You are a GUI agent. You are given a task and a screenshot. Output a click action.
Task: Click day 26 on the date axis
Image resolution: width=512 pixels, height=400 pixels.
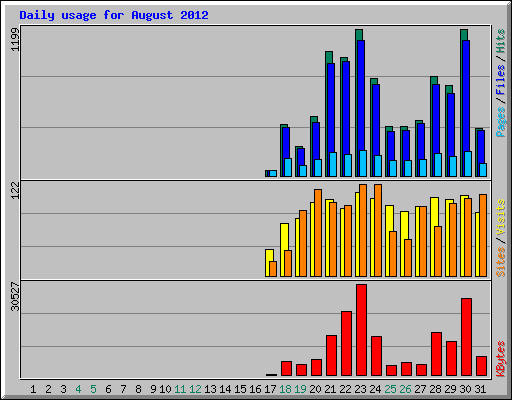click(405, 389)
